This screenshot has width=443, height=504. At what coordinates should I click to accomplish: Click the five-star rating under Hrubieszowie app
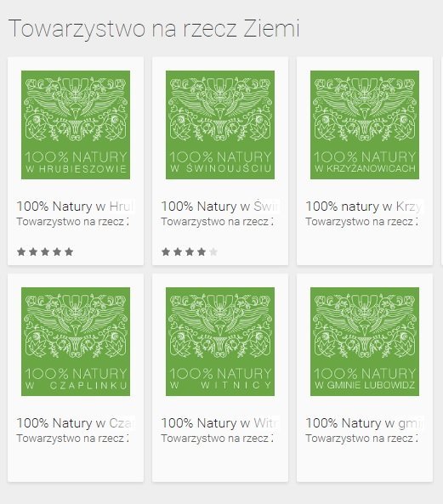point(45,252)
